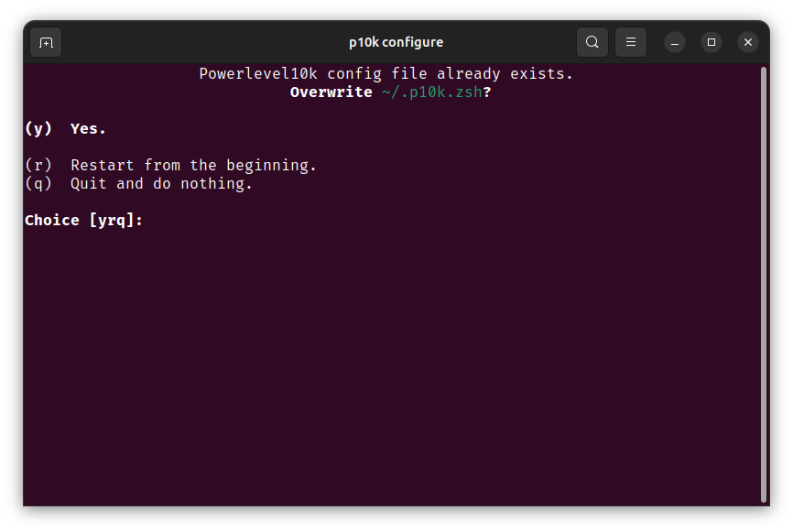Image resolution: width=793 pixels, height=532 pixels.
Task: Click the 'Choice [yrq]:' prompt
Action: (x=84, y=221)
